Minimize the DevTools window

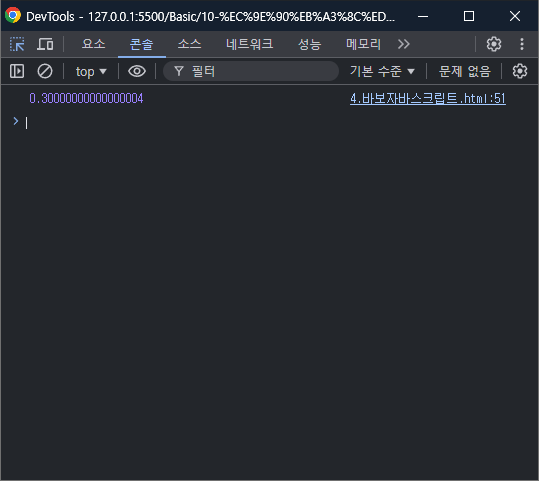point(423,16)
